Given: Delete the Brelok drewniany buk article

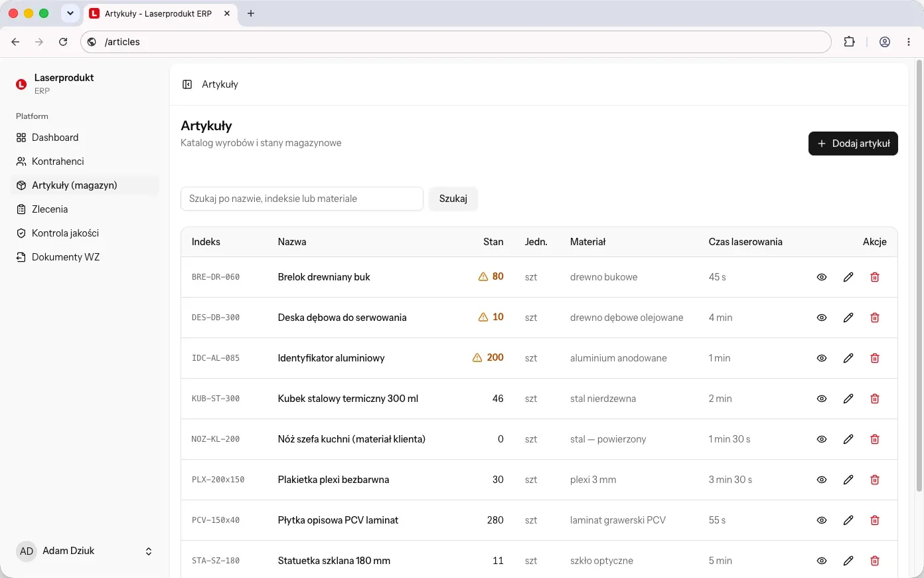Looking at the screenshot, I should pos(875,277).
